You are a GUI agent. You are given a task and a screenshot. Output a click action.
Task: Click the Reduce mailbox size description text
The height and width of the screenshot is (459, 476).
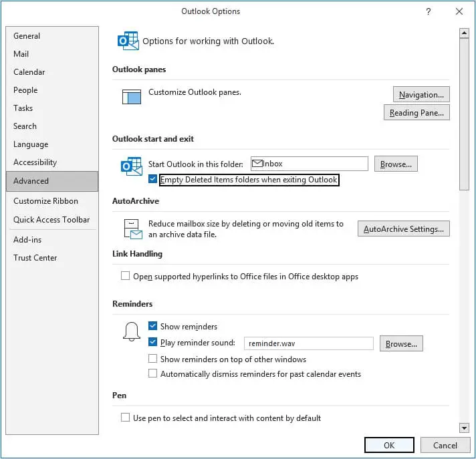(245, 229)
